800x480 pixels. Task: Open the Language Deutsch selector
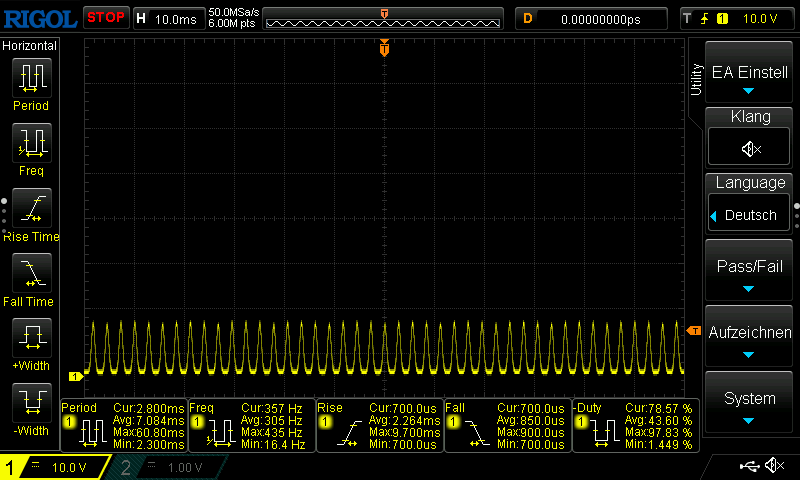click(750, 215)
